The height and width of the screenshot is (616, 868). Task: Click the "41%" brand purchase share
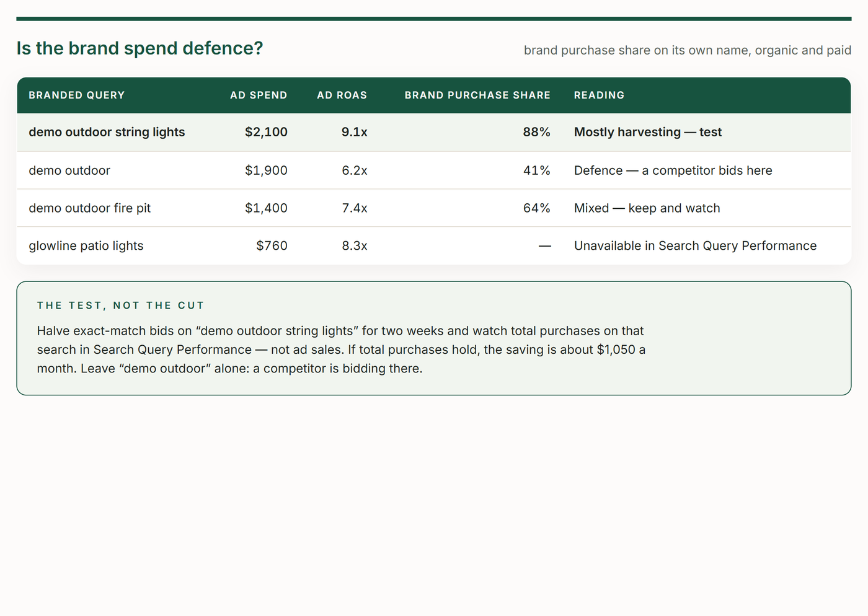[x=536, y=170]
